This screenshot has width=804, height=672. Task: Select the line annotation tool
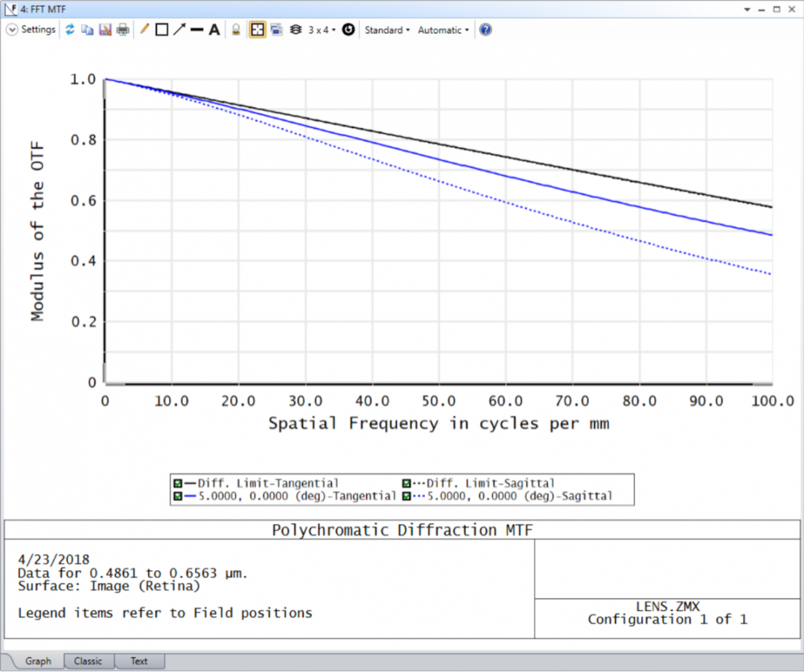pos(144,29)
